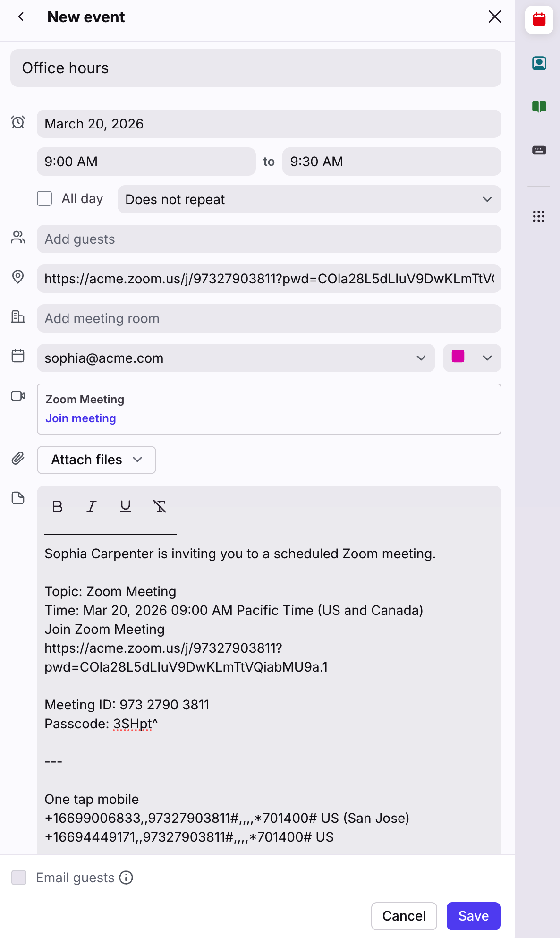Click the back arrow beside New event
The width and height of the screenshot is (560, 938).
pos(21,17)
